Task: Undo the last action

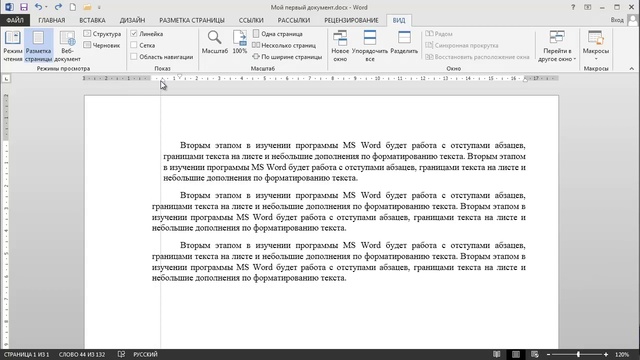Action: [38, 7]
